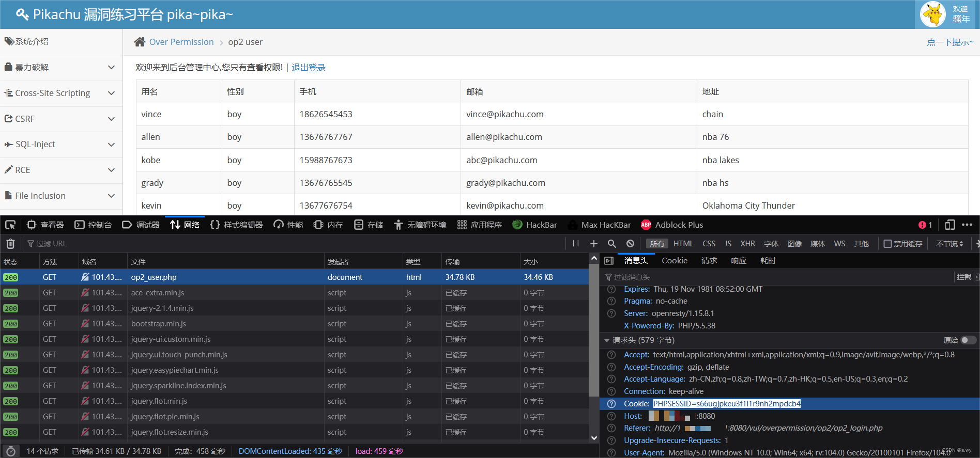Filter requests by 图像 (images)
980x458 pixels.
pos(794,244)
